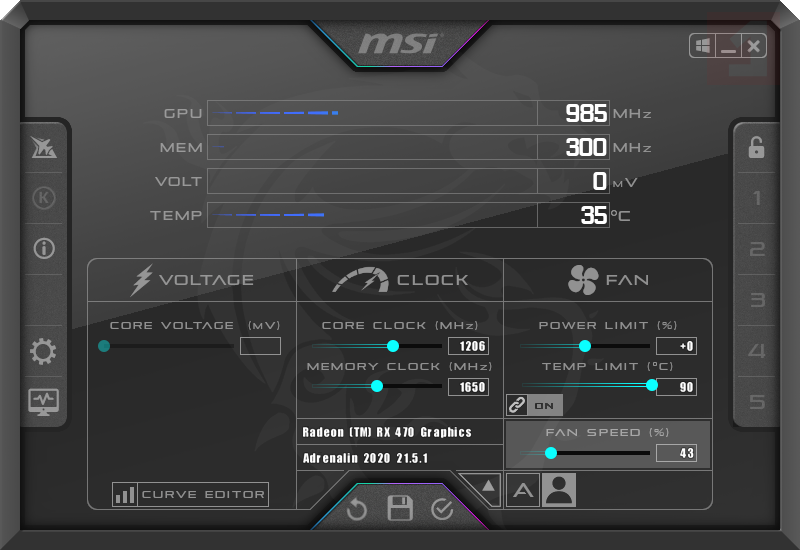Click the Voltage section header
This screenshot has width=800, height=550.
click(192, 280)
